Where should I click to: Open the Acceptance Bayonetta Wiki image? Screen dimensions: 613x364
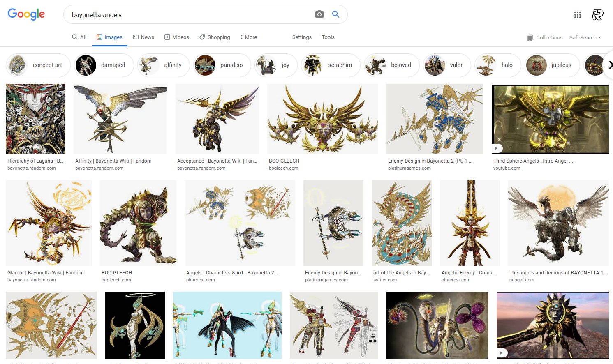217,119
